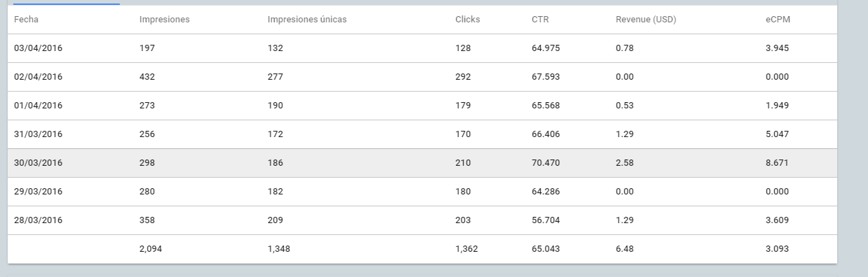The image size is (868, 277).
Task: Click the Impresiones únicas column header
Action: pyautogui.click(x=307, y=20)
